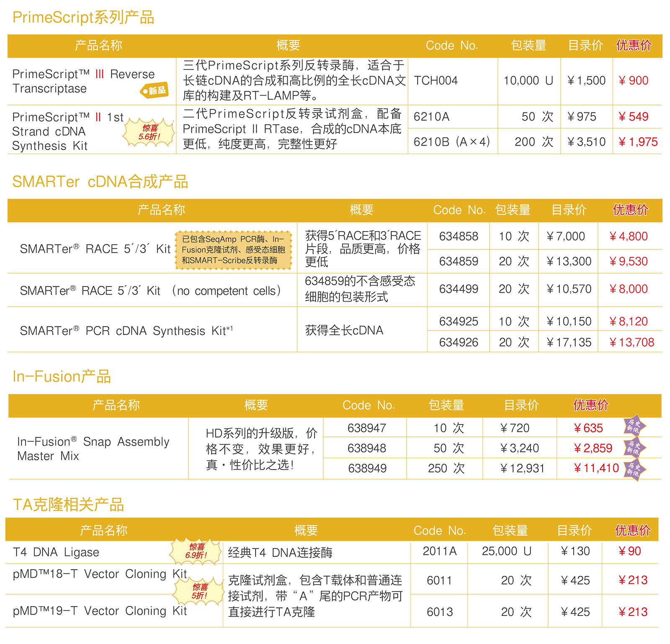The image size is (670, 644).
Task: Click code 634859
Action: click(459, 261)
